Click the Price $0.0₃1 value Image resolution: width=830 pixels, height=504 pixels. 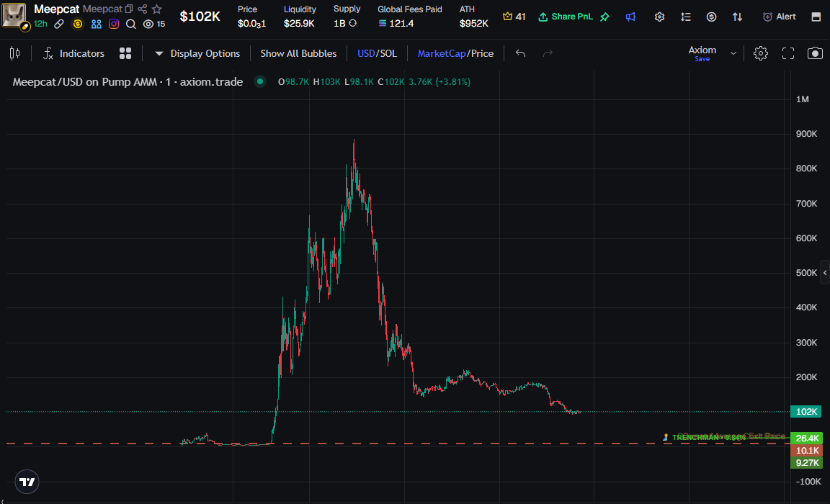(x=251, y=23)
